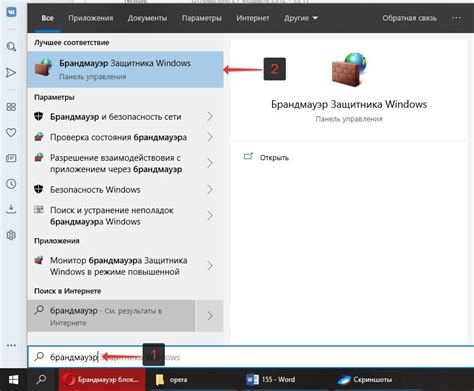
Task: Switch to the Параметры tab
Action: click(x=202, y=18)
